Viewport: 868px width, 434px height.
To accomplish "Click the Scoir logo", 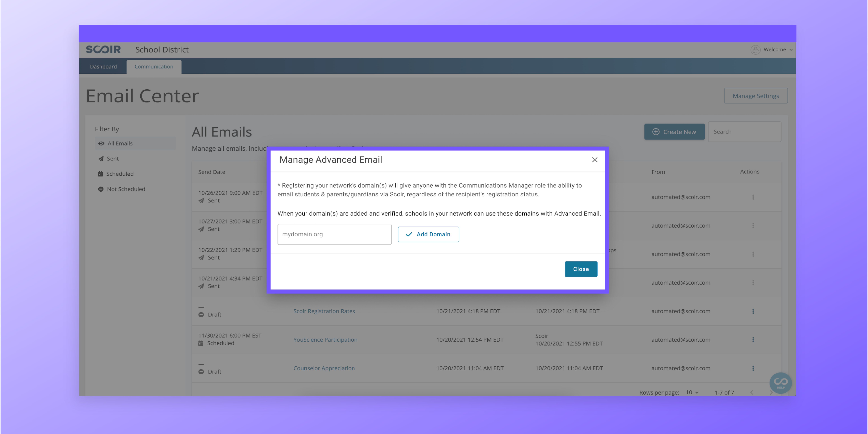I will [x=103, y=50].
